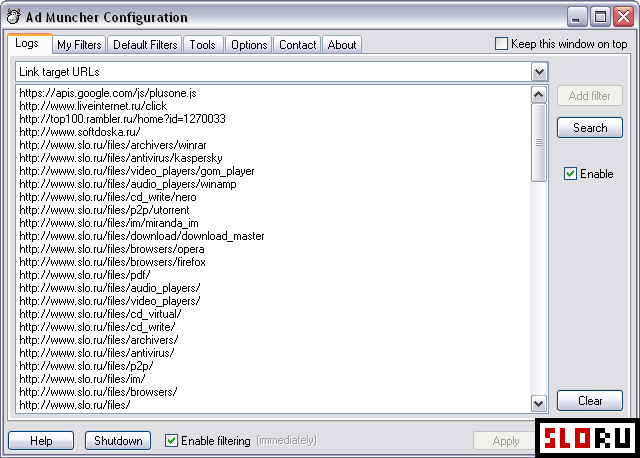Switch to the Logs tab
The width and height of the screenshot is (640, 458).
[x=27, y=43]
